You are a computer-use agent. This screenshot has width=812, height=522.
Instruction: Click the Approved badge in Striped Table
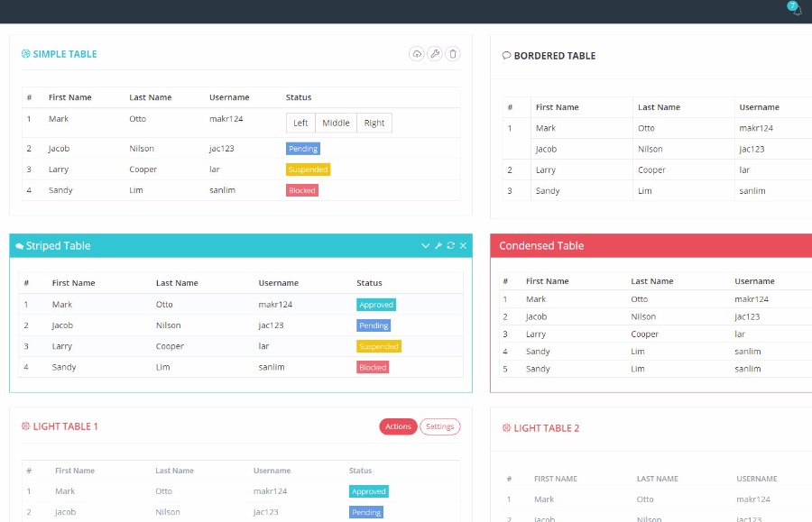(x=376, y=305)
